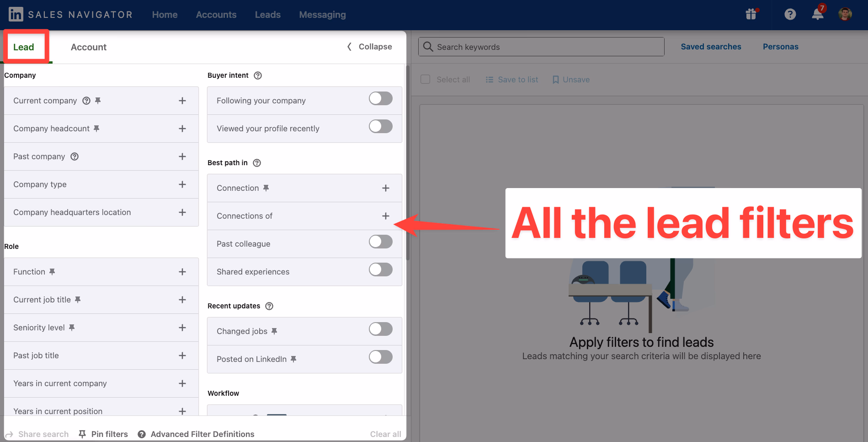Pin the Function filter
Viewport: 868px width, 442px height.
pos(52,272)
